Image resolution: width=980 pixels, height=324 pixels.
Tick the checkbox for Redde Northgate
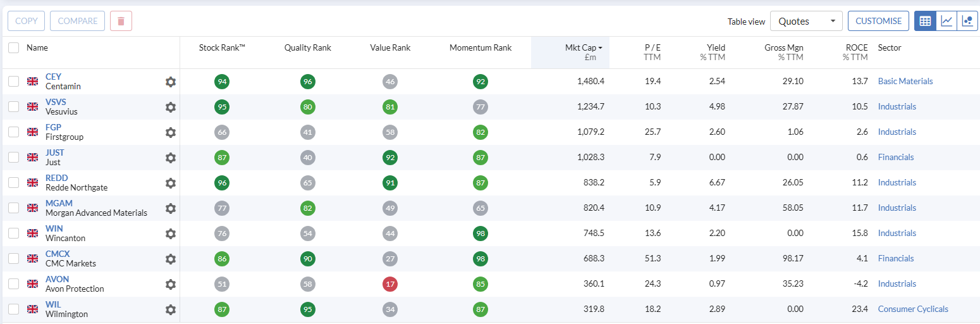13,182
